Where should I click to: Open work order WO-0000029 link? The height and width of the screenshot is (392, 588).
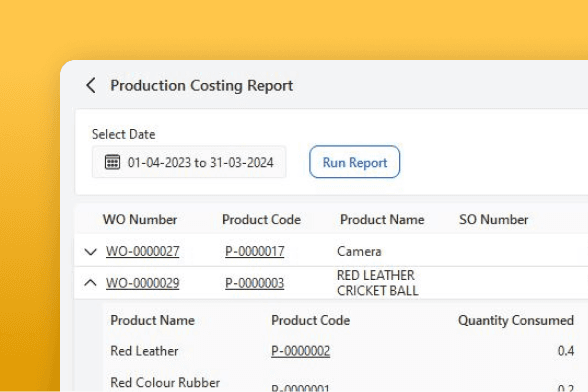142,283
